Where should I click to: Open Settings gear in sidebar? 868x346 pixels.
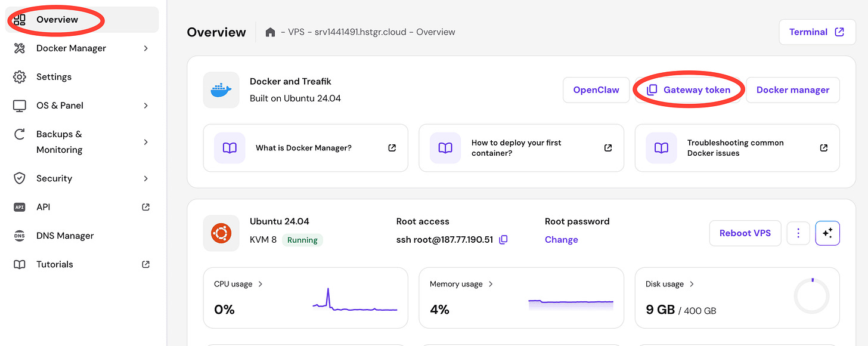(x=20, y=77)
